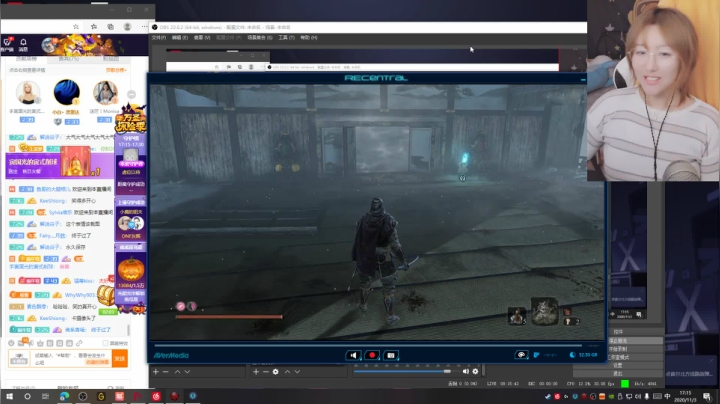Click the AVerMedia logo in RECentral

click(x=171, y=355)
